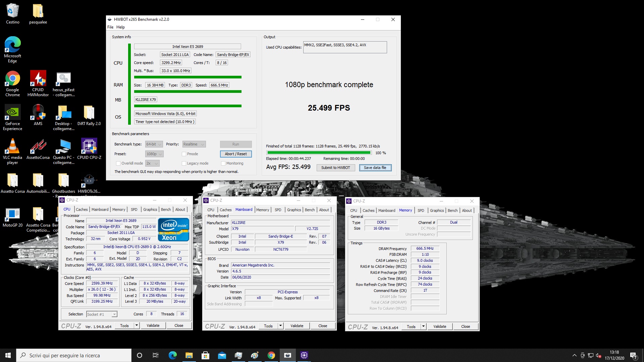Switch to Bench tab in left CPU-Z
Image resolution: width=644 pixels, height=362 pixels.
(x=166, y=209)
